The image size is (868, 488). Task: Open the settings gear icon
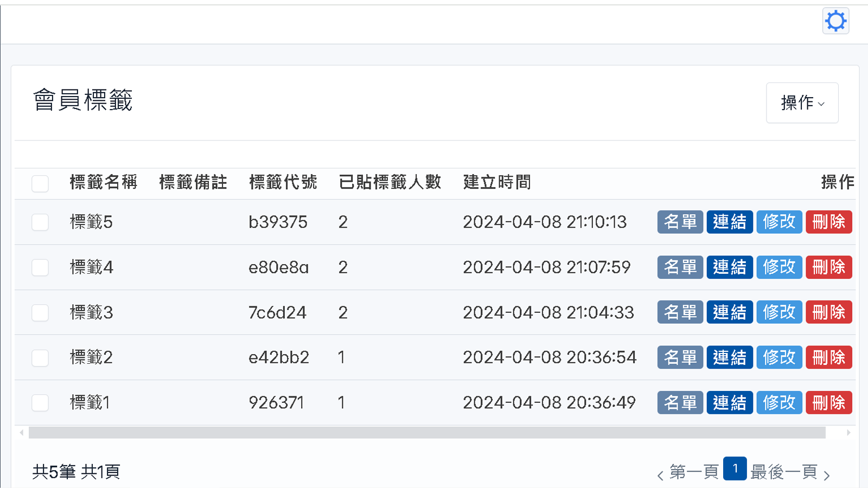click(x=835, y=21)
